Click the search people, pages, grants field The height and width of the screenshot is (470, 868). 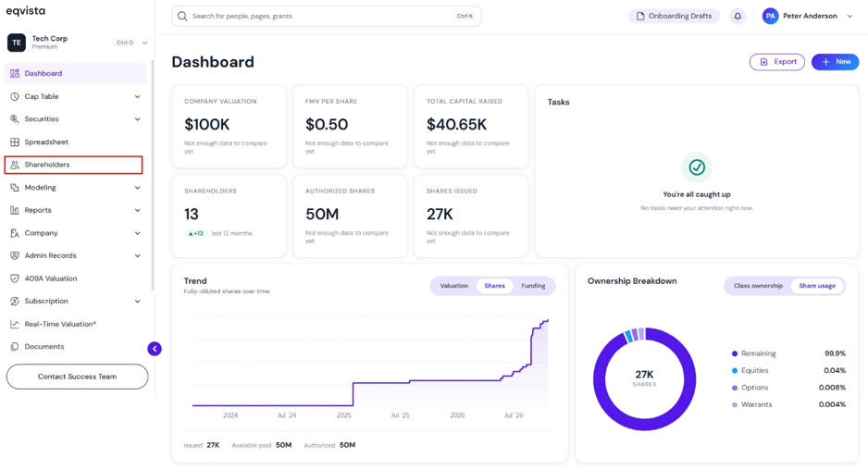click(327, 16)
